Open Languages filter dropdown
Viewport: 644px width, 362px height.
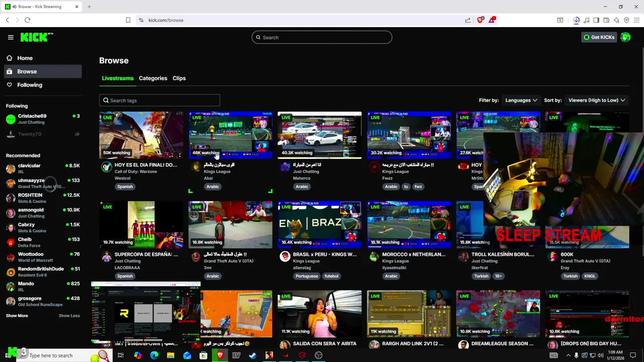pyautogui.click(x=521, y=100)
